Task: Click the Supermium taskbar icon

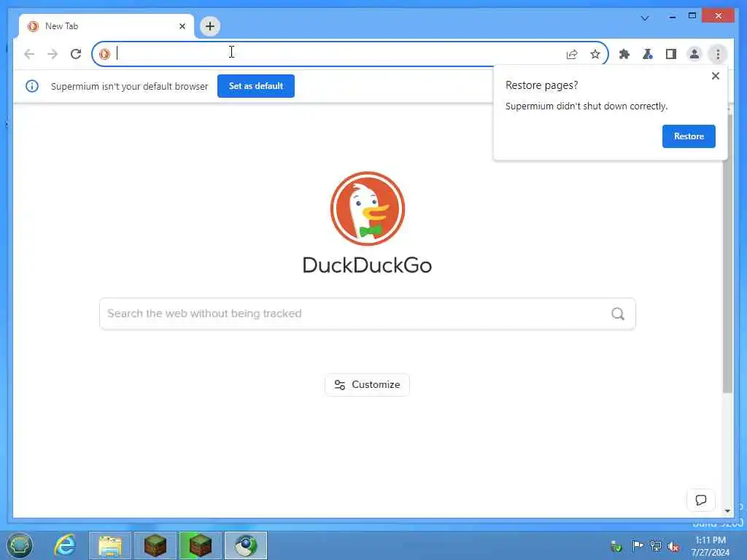Action: click(x=246, y=545)
